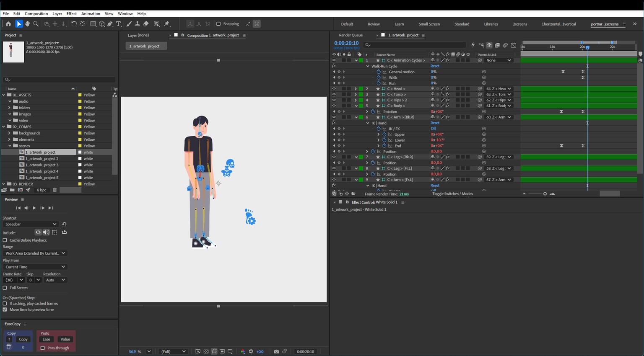Uncheck Move time to preview time
Image resolution: width=644 pixels, height=356 pixels.
[x=5, y=310]
